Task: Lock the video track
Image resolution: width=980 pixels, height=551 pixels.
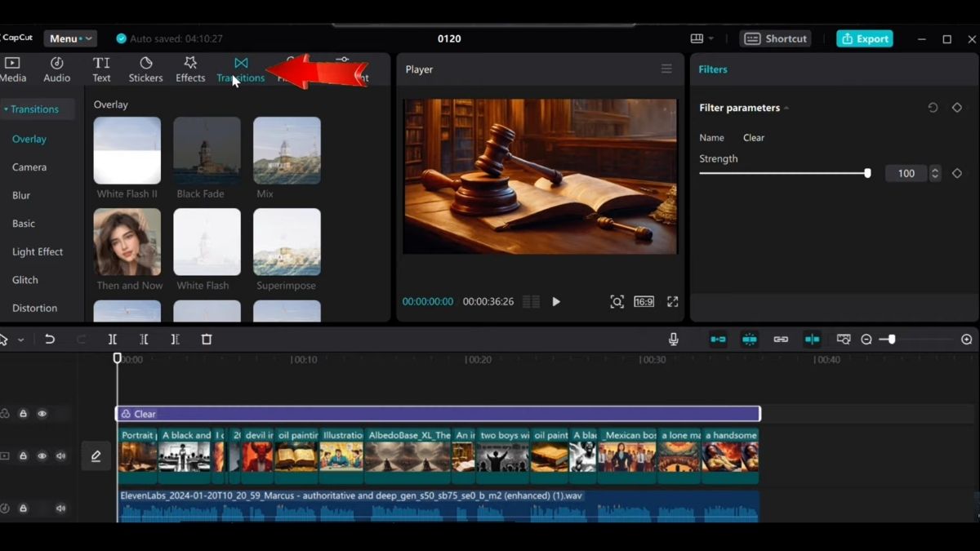Action: click(23, 455)
